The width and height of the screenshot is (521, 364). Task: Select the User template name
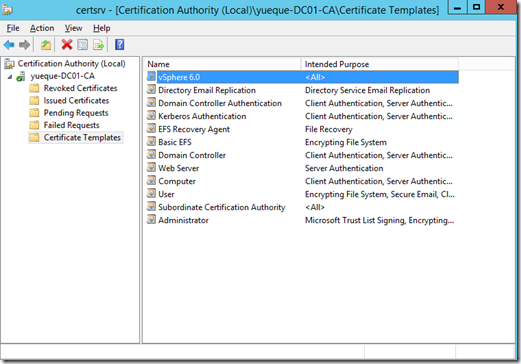pos(166,194)
